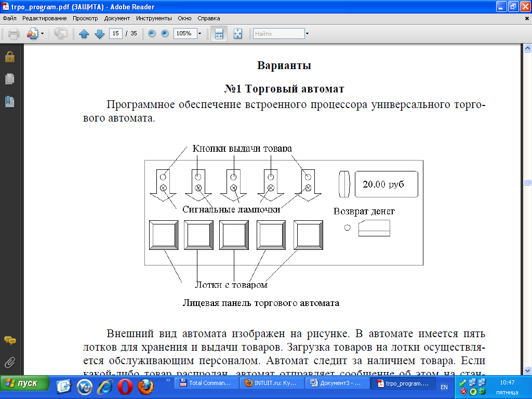Switch to Total Commander taskbar button
532x399 pixels.
coord(206,383)
